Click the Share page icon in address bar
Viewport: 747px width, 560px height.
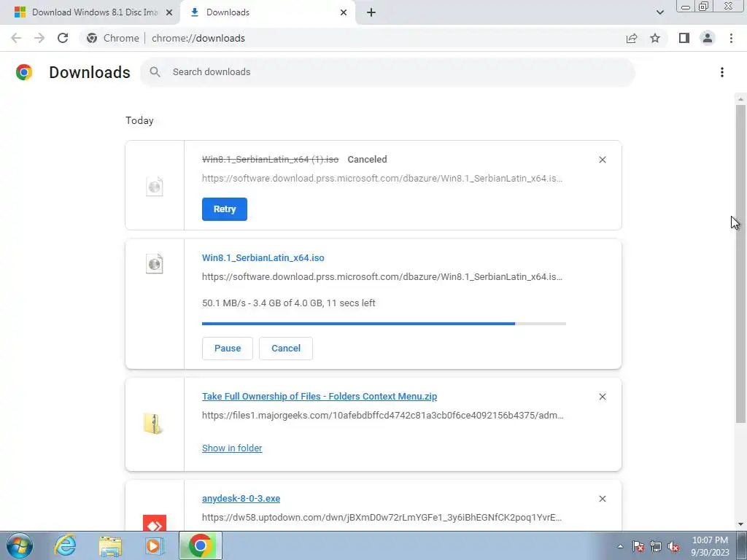coord(632,38)
